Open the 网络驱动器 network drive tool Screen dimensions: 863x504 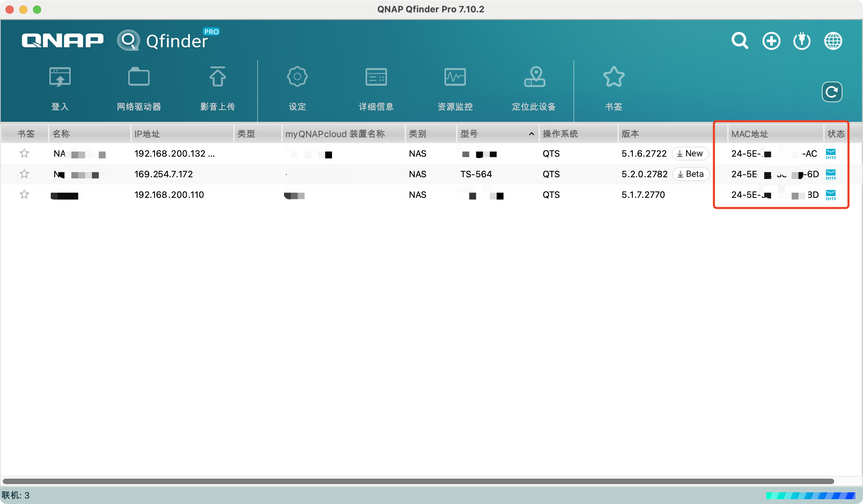coord(139,89)
